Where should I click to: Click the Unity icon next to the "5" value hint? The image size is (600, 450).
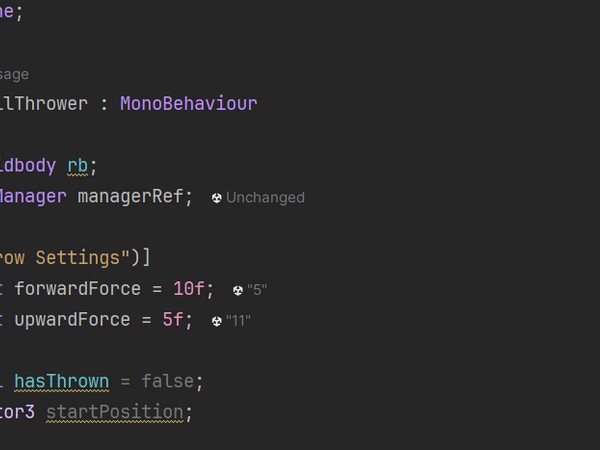[238, 290]
